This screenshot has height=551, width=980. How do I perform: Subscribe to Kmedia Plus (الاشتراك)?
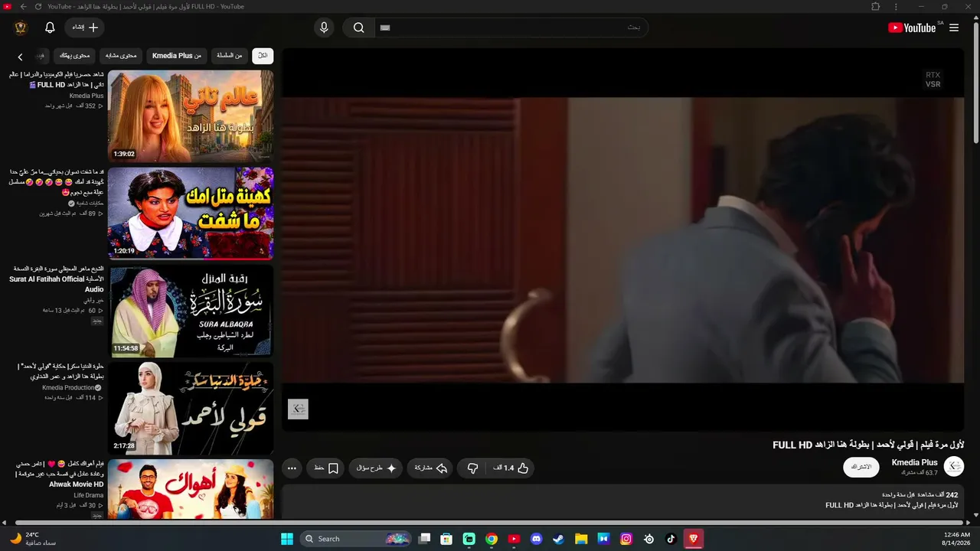(861, 467)
